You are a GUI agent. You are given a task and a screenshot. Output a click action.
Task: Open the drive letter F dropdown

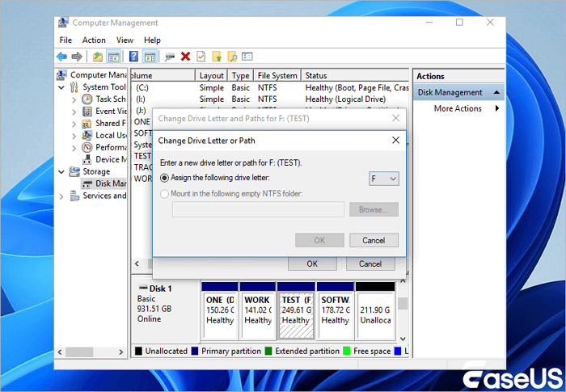click(x=384, y=179)
